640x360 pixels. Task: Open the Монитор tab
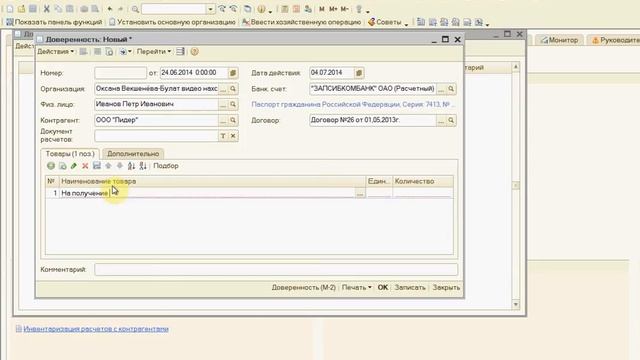[560, 40]
